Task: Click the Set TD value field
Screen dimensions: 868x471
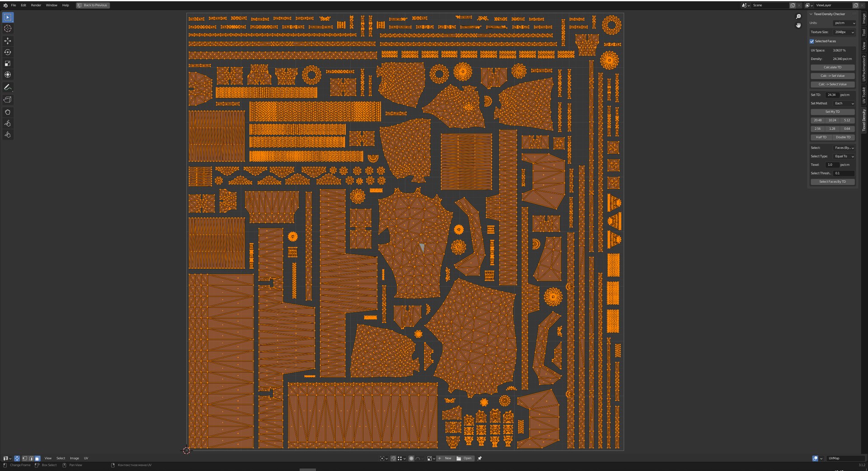Action: (x=832, y=95)
